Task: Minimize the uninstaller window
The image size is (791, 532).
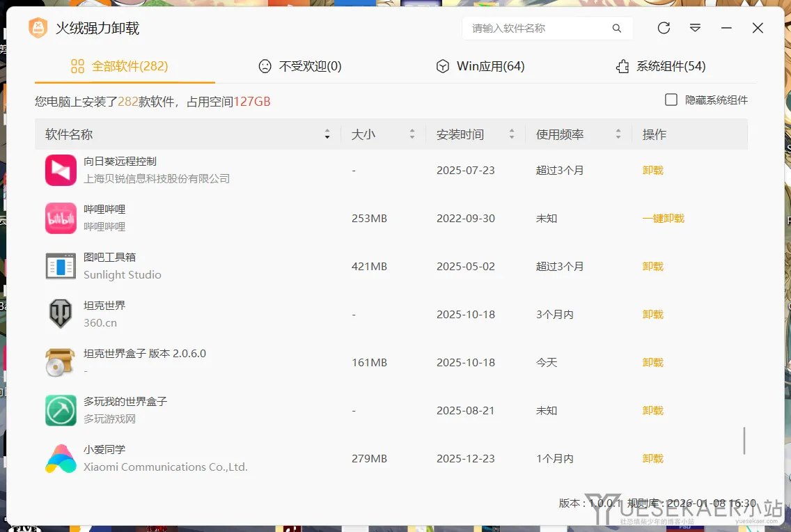Action: 726,28
